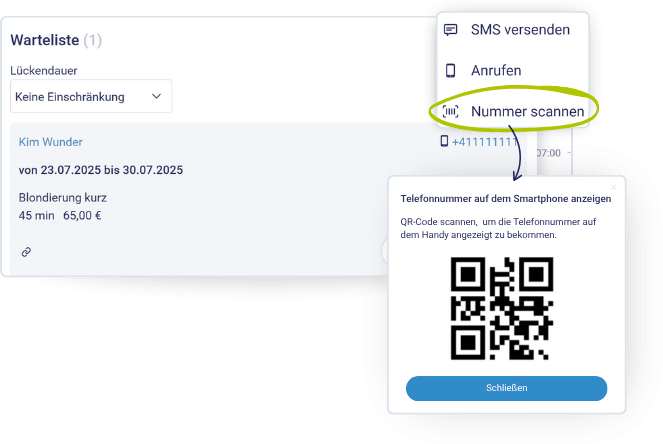Click the barcode scan icon
The width and height of the screenshot is (663, 444).
coord(450,111)
